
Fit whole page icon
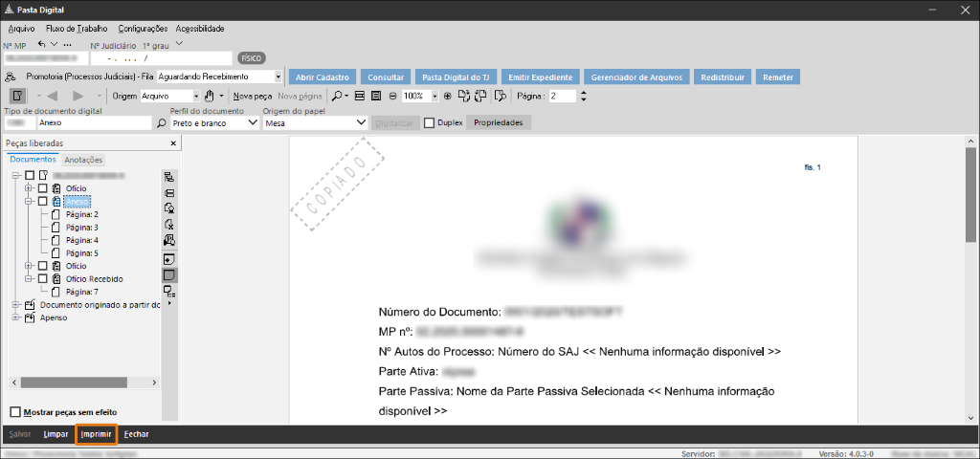pos(375,97)
